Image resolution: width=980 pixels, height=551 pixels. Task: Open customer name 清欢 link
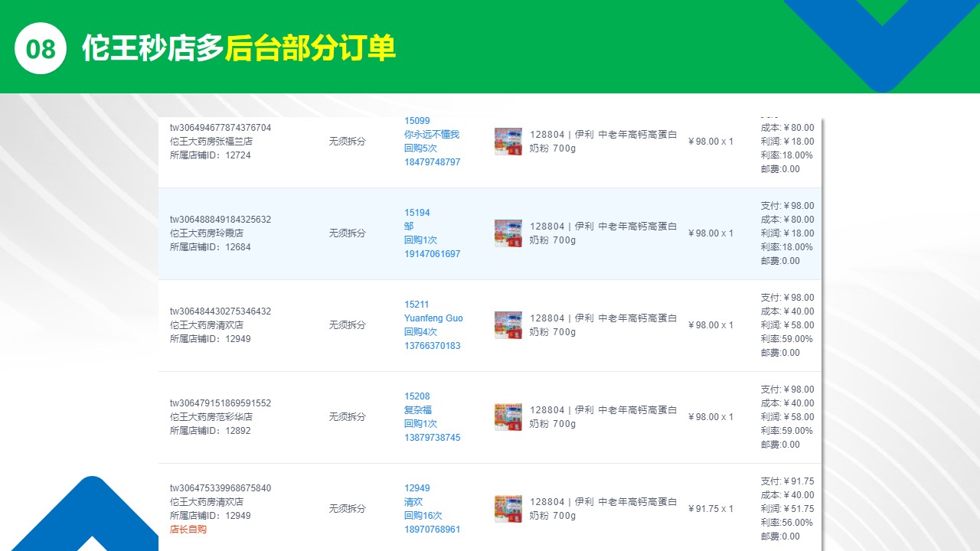[413, 502]
